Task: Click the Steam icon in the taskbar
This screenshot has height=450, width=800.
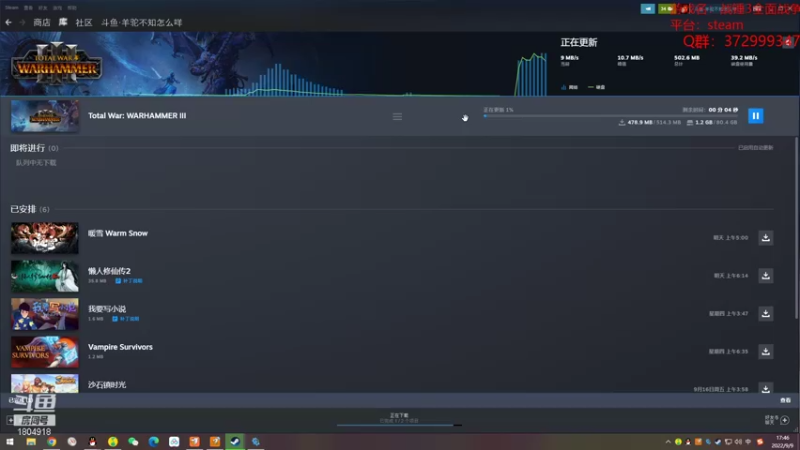Action: 235,441
